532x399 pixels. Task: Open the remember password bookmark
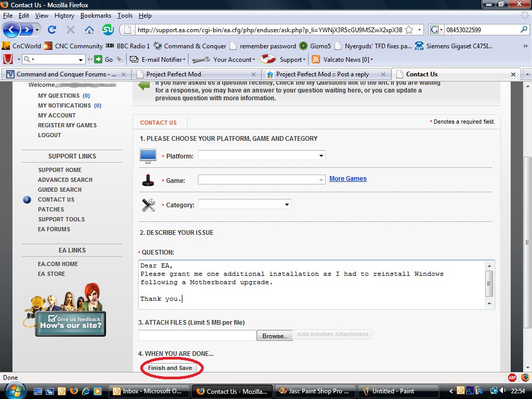click(x=263, y=46)
